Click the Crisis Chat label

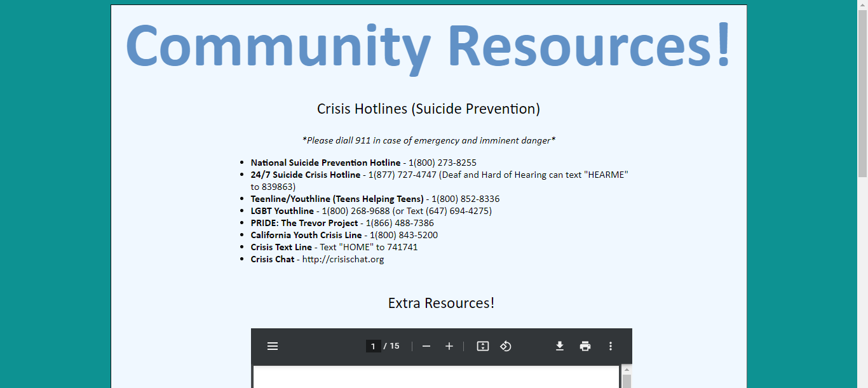(x=273, y=259)
